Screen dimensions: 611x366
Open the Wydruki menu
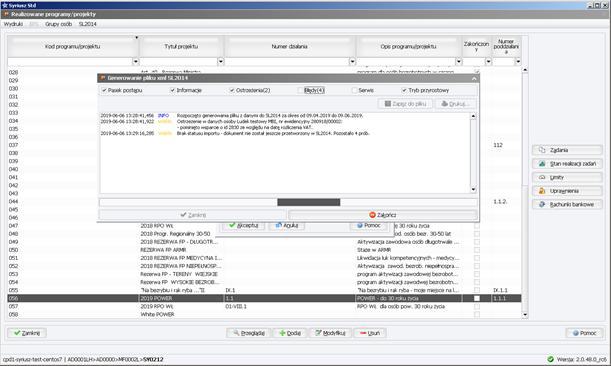13,24
